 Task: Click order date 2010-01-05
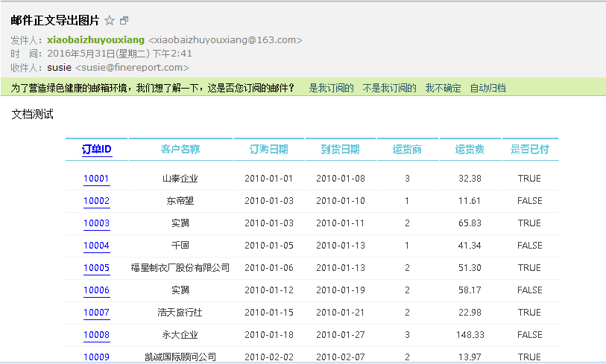click(x=269, y=246)
